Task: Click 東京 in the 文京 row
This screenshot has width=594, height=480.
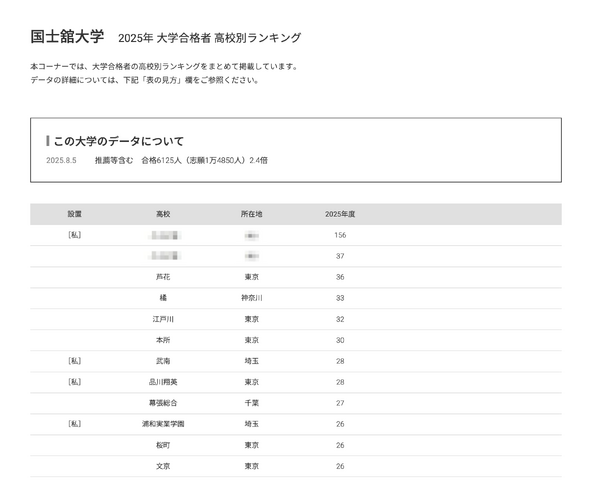Action: click(252, 466)
